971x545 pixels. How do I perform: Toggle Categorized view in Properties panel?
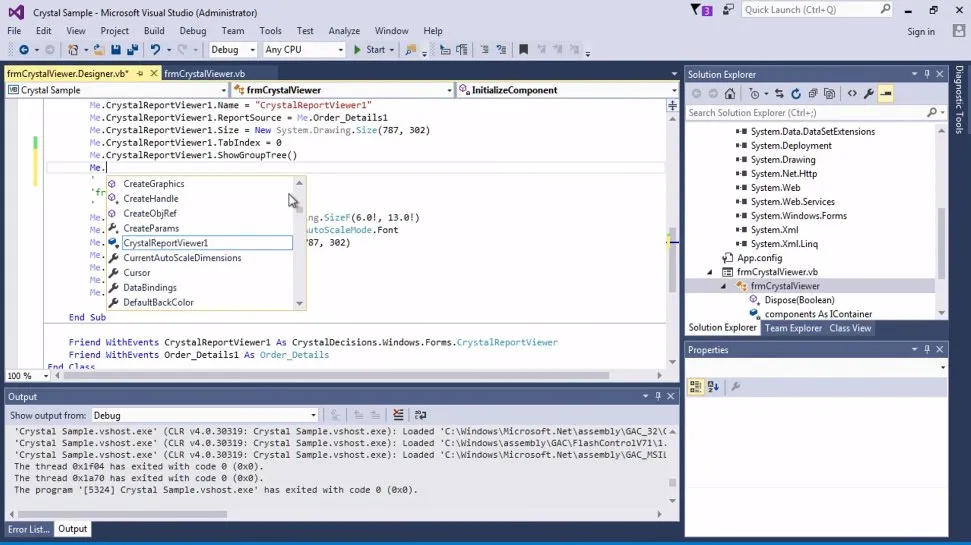point(696,386)
